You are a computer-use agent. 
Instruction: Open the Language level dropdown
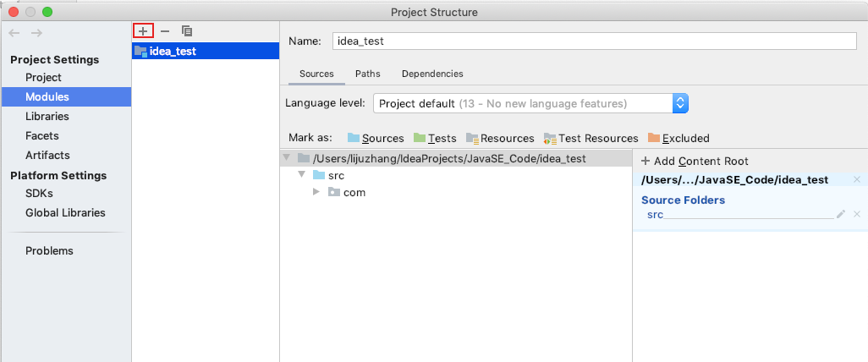(680, 103)
